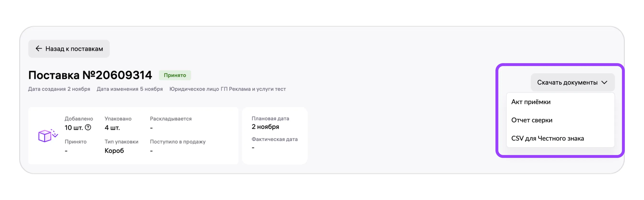
Task: Expand the chevron on Скачать документы
Action: point(604,82)
